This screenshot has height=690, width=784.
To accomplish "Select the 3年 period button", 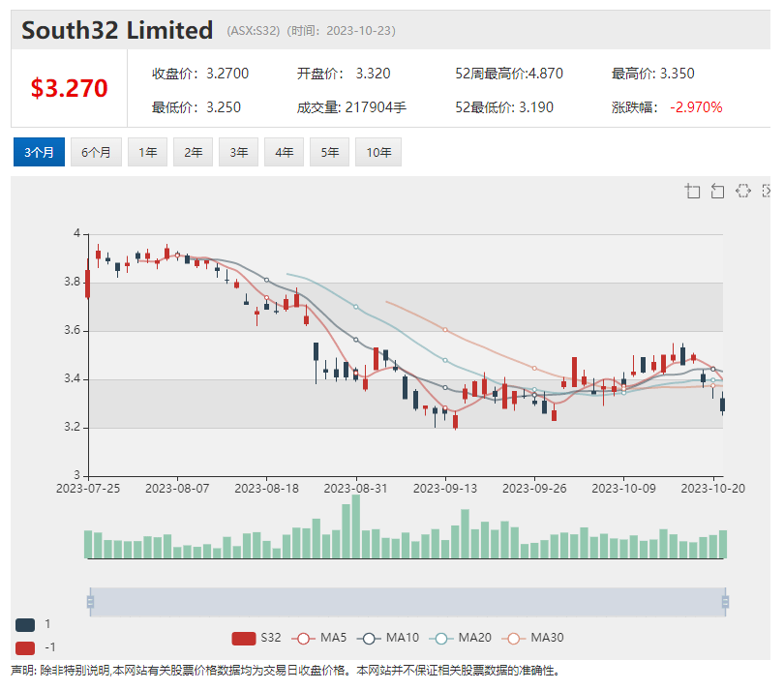I will click(x=239, y=152).
